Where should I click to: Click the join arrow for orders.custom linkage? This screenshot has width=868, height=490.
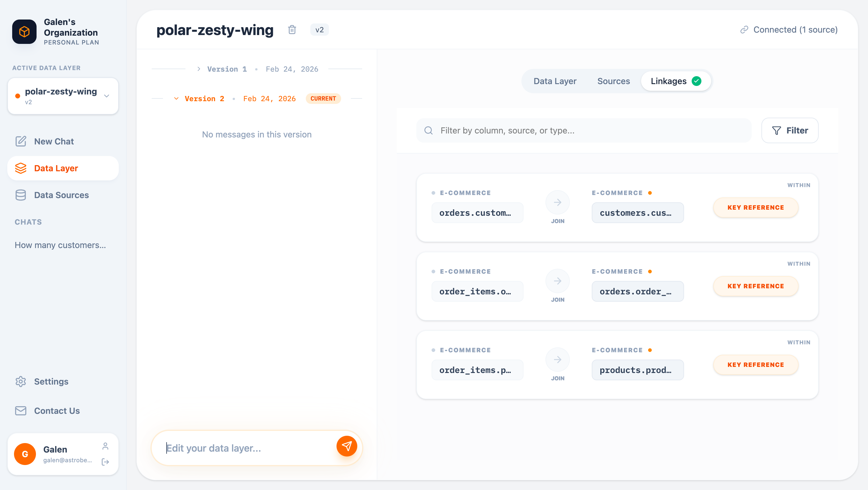tap(557, 202)
